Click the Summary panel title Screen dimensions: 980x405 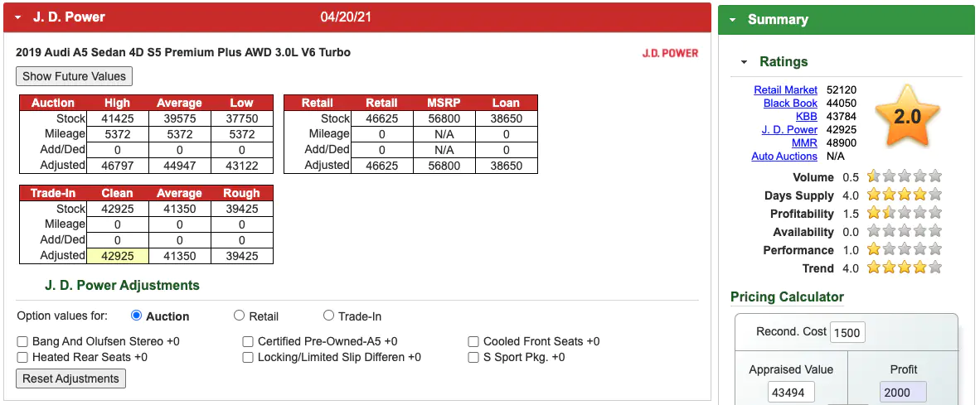(x=778, y=20)
